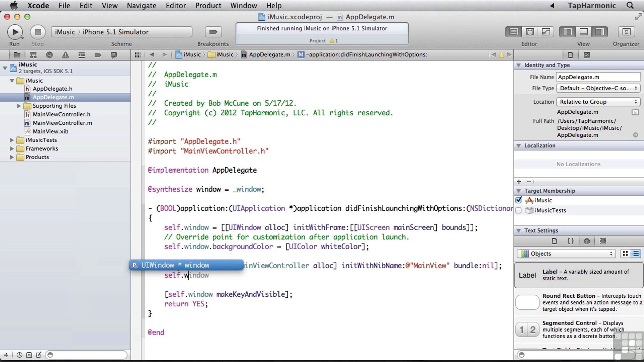Open the iMusic scheme selector
This screenshot has height=362, width=644.
point(65,32)
